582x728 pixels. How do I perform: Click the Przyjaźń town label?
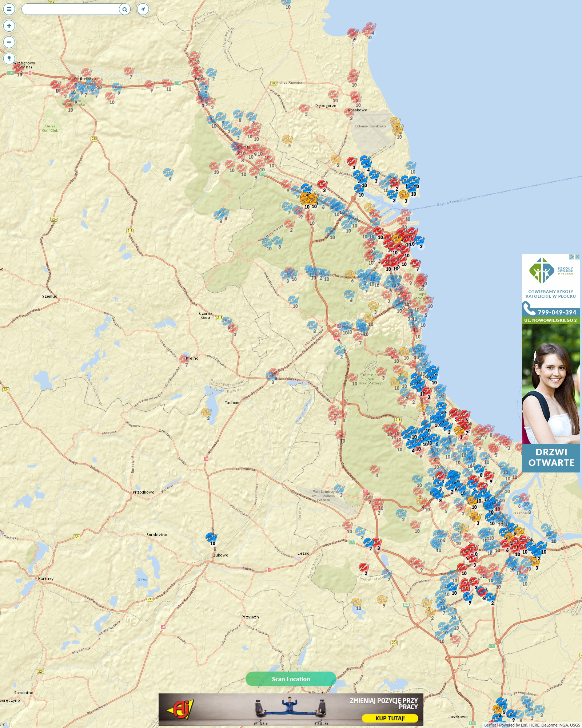[250, 617]
